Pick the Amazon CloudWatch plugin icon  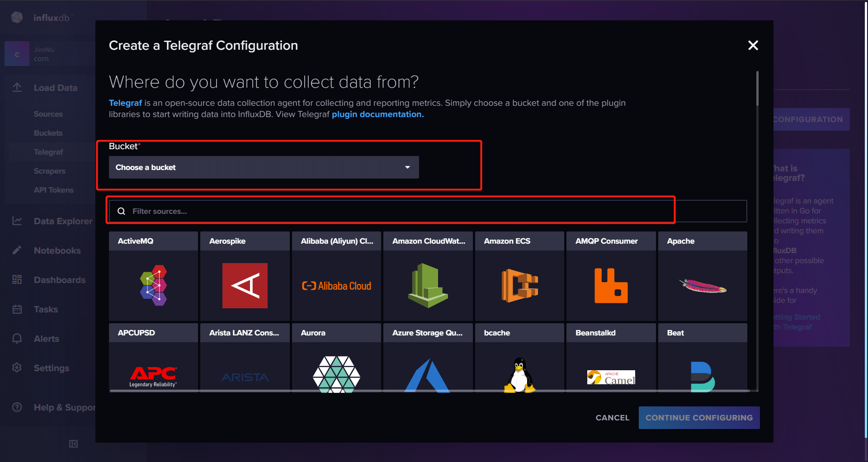[x=428, y=285]
